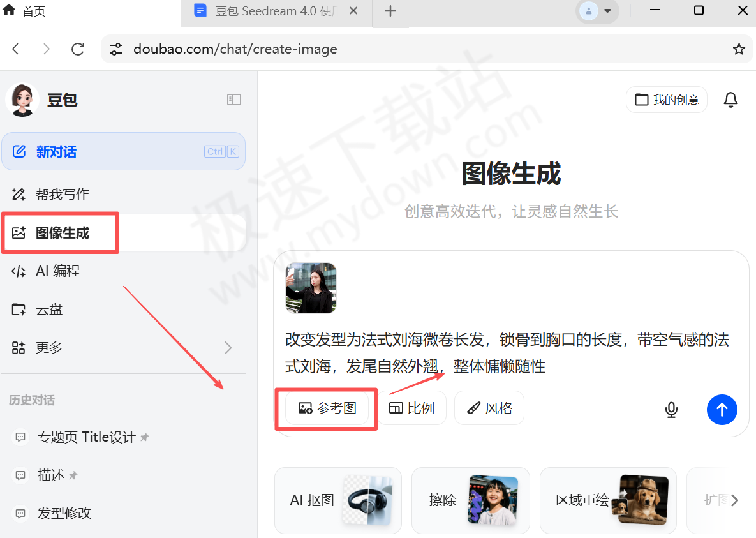Image resolution: width=756 pixels, height=538 pixels.
Task: Open the 比例 aspect ratio selector
Action: [412, 408]
